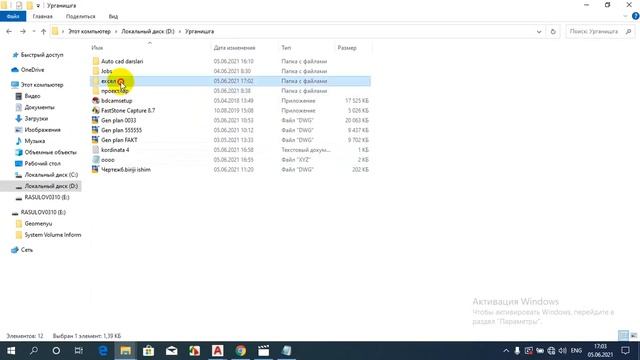
Task: Click the Поиск search input field
Action: 594,31
